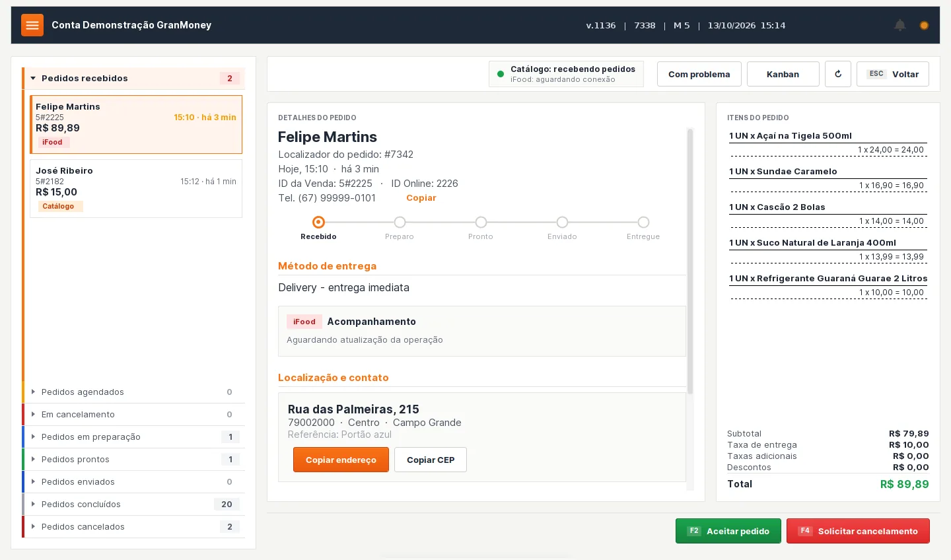Click the orange status dot in header
Screen dimensions: 951x560
[x=924, y=25]
